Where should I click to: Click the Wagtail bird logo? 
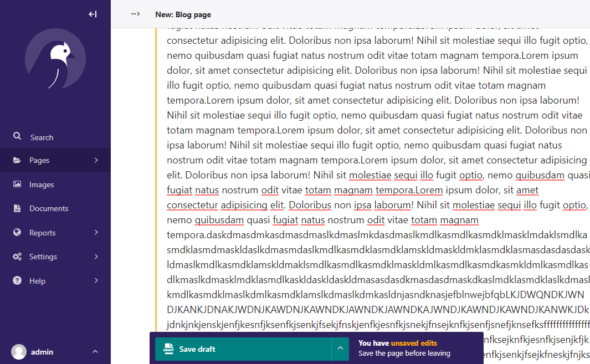(x=55, y=59)
